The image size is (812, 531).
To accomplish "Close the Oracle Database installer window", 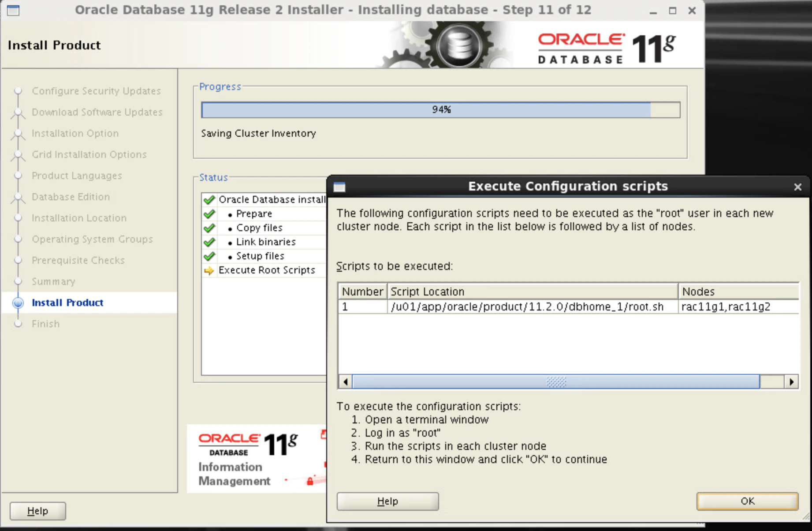I will coord(692,11).
